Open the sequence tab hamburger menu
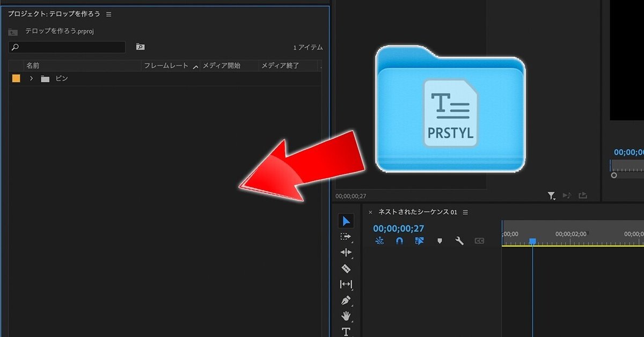Image resolution: width=644 pixels, height=337 pixels. click(x=465, y=212)
